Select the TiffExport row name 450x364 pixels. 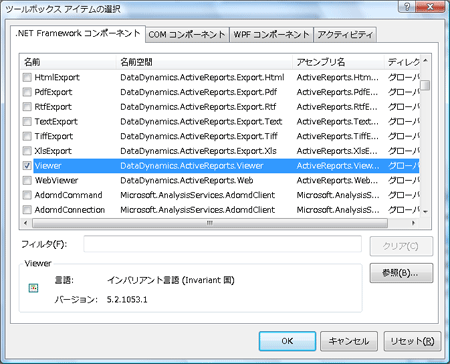54,136
